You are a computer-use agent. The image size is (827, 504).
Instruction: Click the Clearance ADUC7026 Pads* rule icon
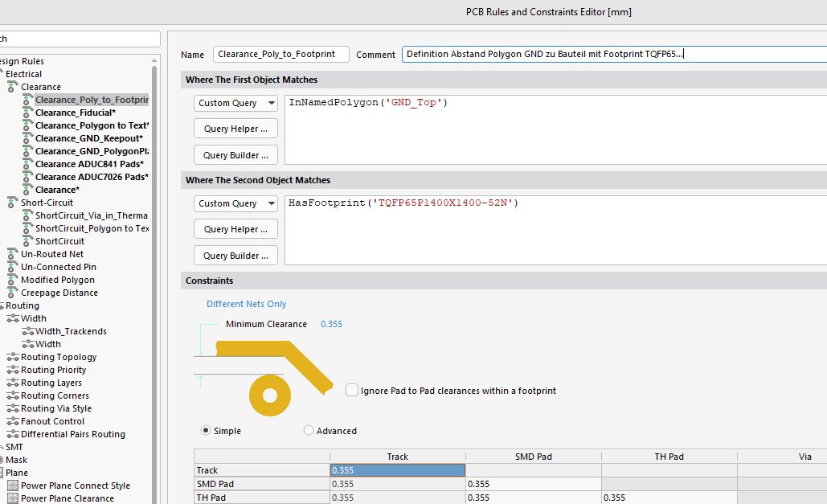tap(28, 177)
